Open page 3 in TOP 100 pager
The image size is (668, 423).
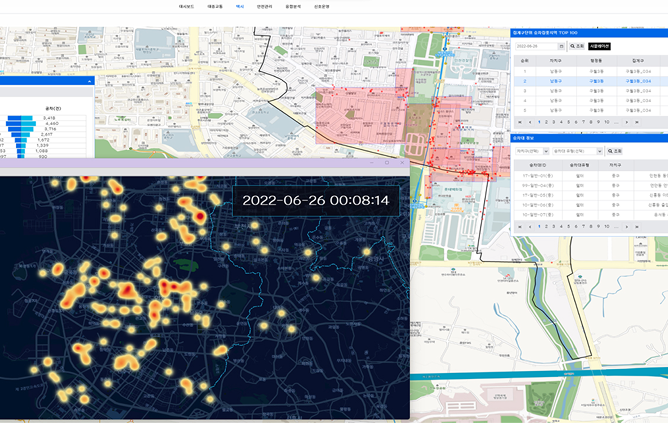pos(553,122)
